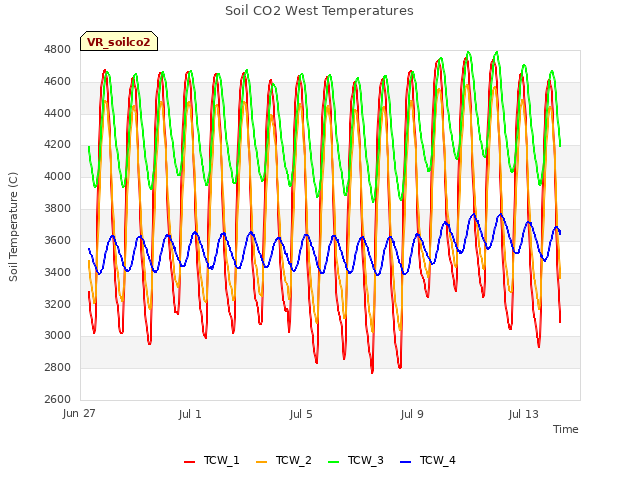
Task: Click the VR_soilco2 annotation label
Action: [x=119, y=42]
